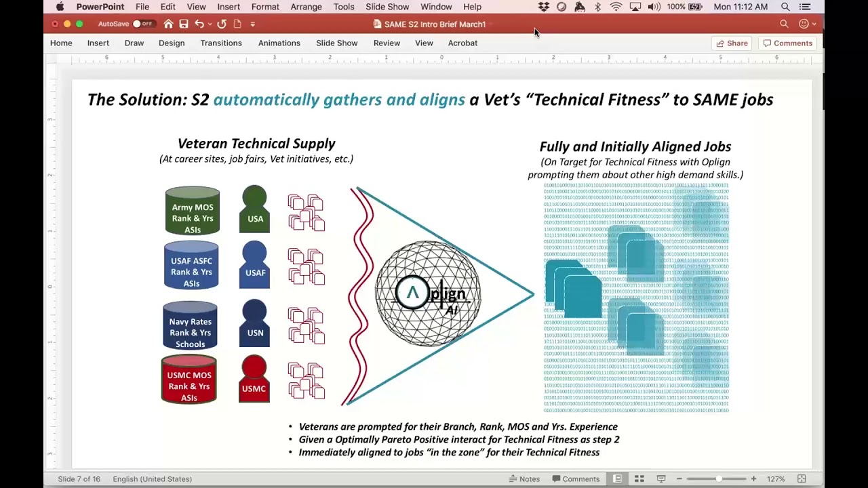The width and height of the screenshot is (868, 488).
Task: Click the Home icon in the title bar
Action: coord(168,24)
